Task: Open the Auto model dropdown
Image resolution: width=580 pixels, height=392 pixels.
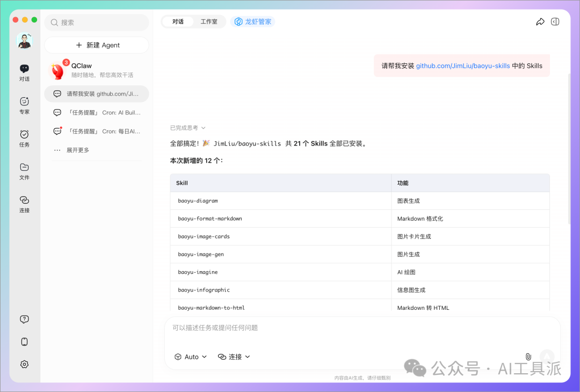Action: click(191, 357)
